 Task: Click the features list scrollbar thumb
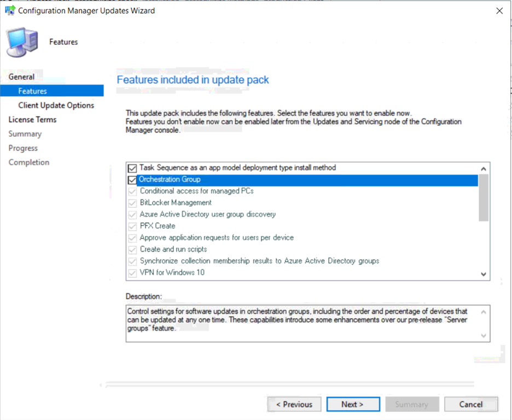click(x=484, y=198)
